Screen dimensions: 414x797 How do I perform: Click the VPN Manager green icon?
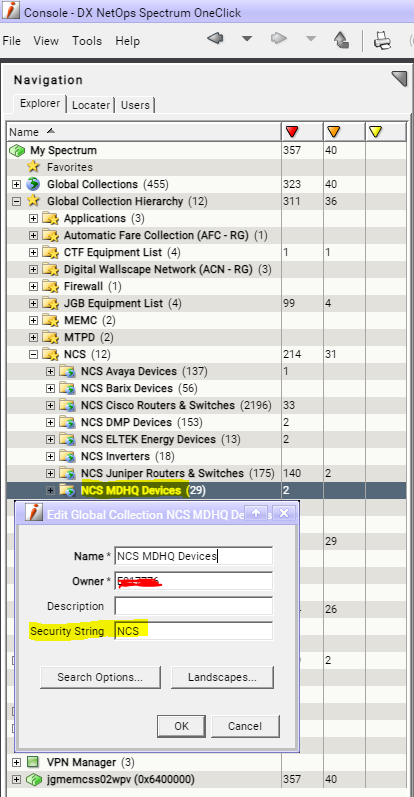tap(33, 762)
